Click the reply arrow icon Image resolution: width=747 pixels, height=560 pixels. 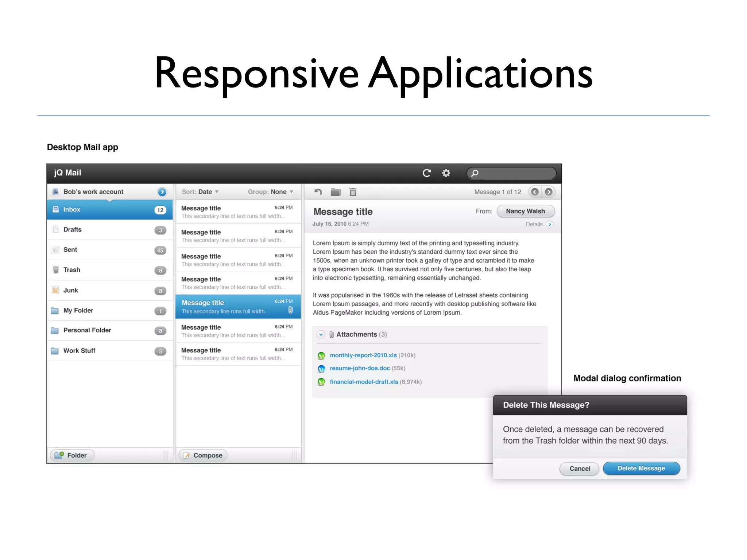[318, 192]
